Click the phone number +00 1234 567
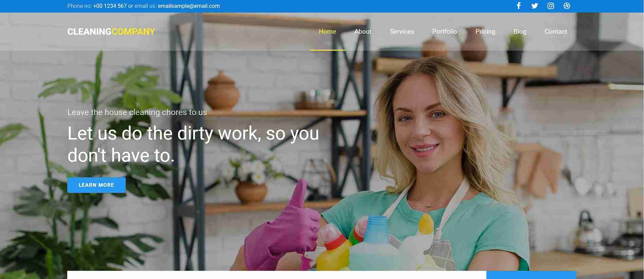The width and height of the screenshot is (644, 279). coord(110,6)
